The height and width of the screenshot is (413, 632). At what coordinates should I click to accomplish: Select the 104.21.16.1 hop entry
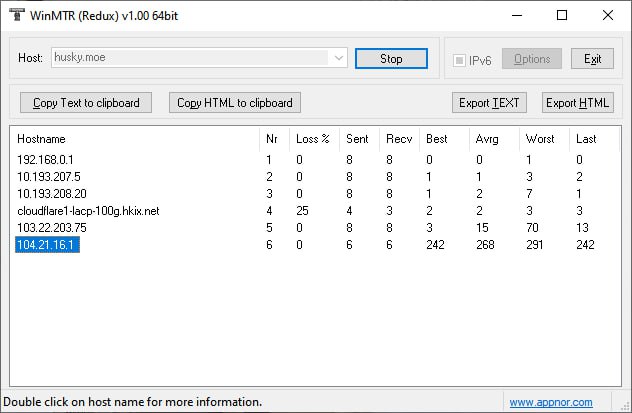coord(47,245)
